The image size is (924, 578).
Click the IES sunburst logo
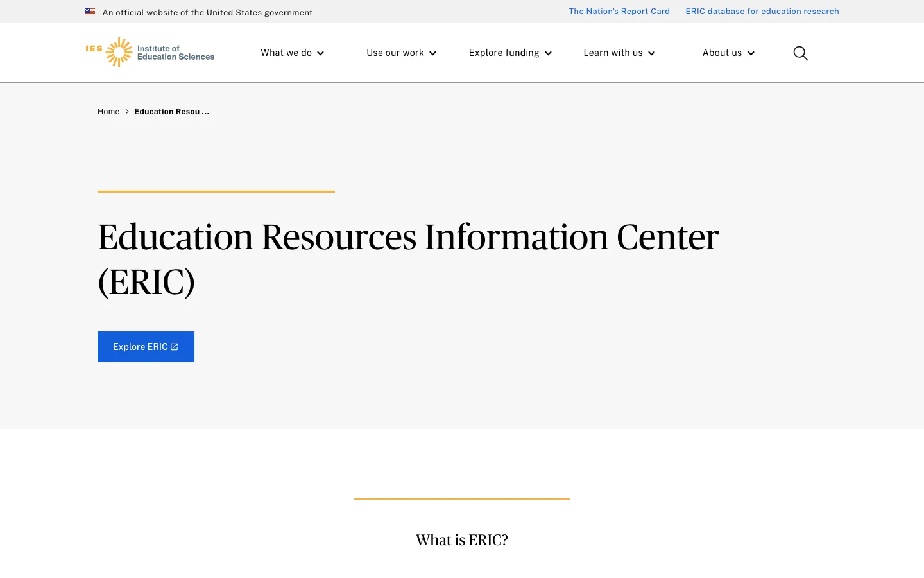click(119, 53)
